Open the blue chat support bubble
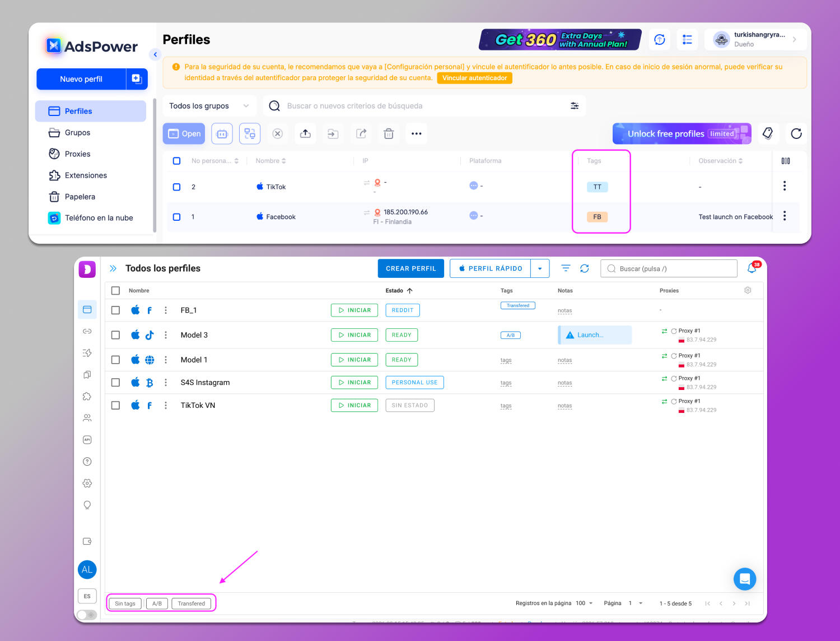 pos(745,579)
